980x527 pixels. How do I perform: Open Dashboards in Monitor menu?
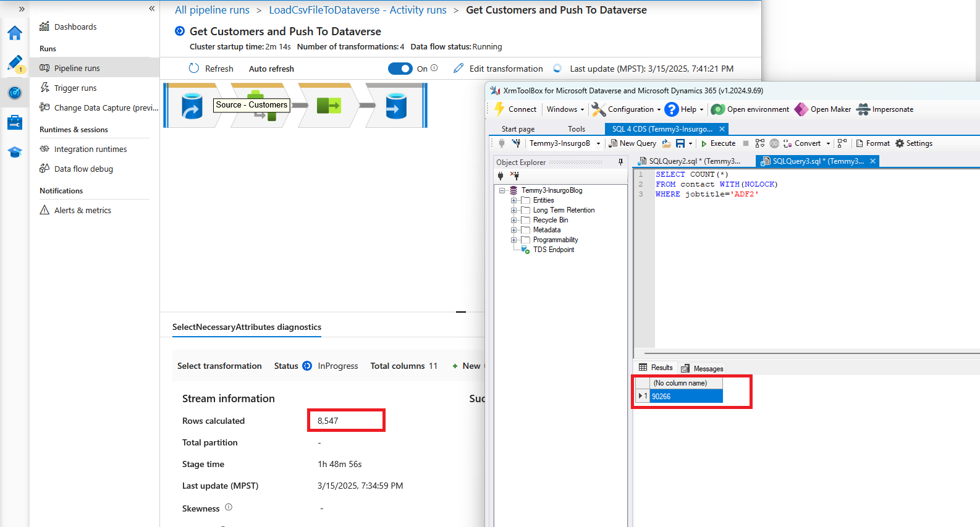coord(68,27)
